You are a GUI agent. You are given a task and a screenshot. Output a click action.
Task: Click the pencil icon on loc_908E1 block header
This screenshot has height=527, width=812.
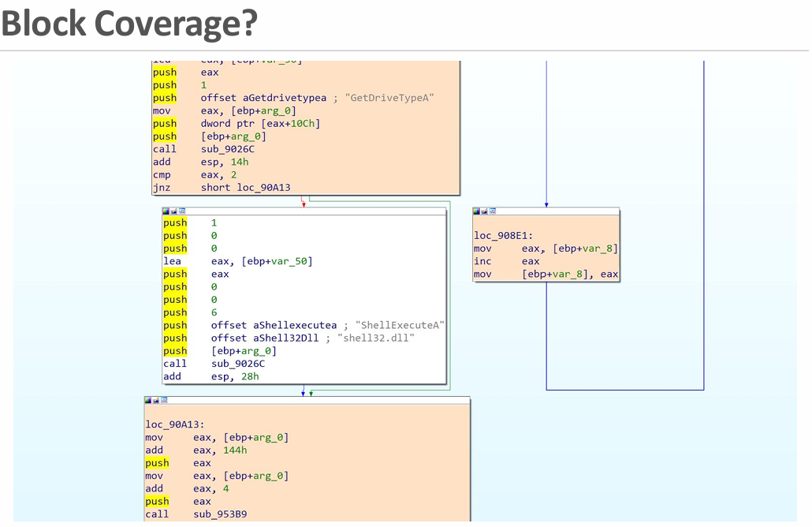tap(485, 211)
